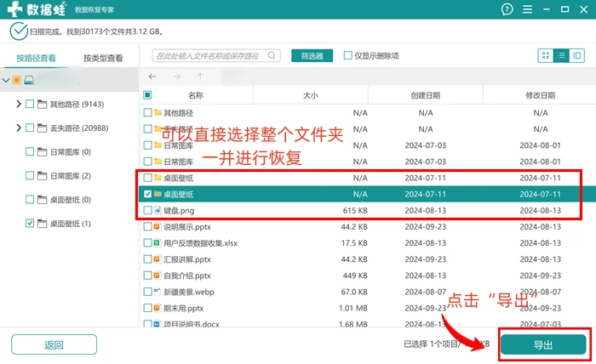Click the 其他路径 folder icon in list

pos(158,112)
